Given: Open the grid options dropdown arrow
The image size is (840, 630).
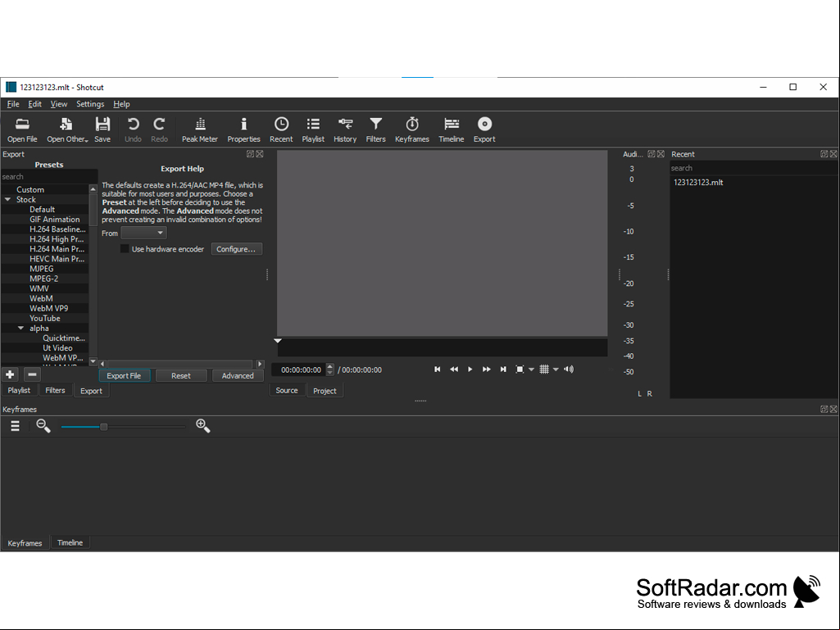Looking at the screenshot, I should (556, 369).
